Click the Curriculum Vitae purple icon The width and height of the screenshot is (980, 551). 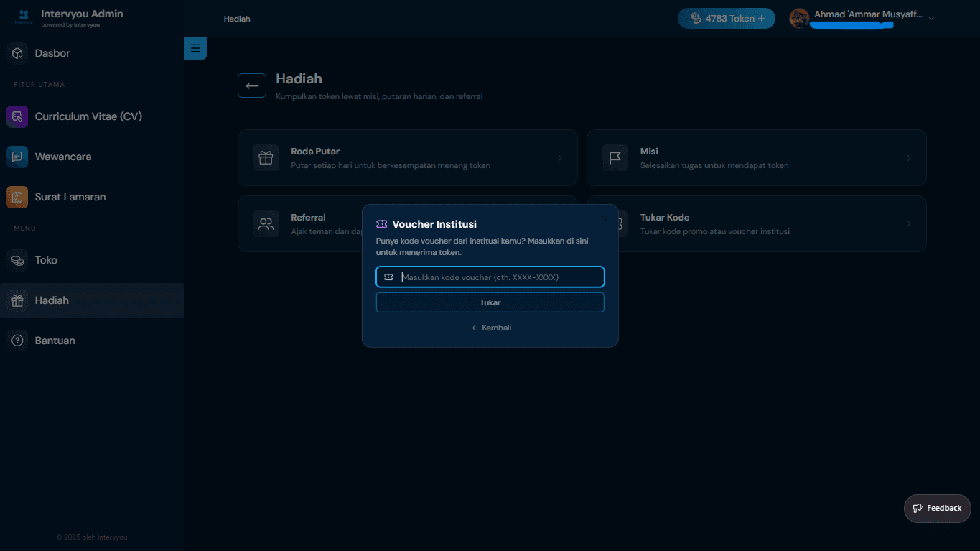pos(17,116)
